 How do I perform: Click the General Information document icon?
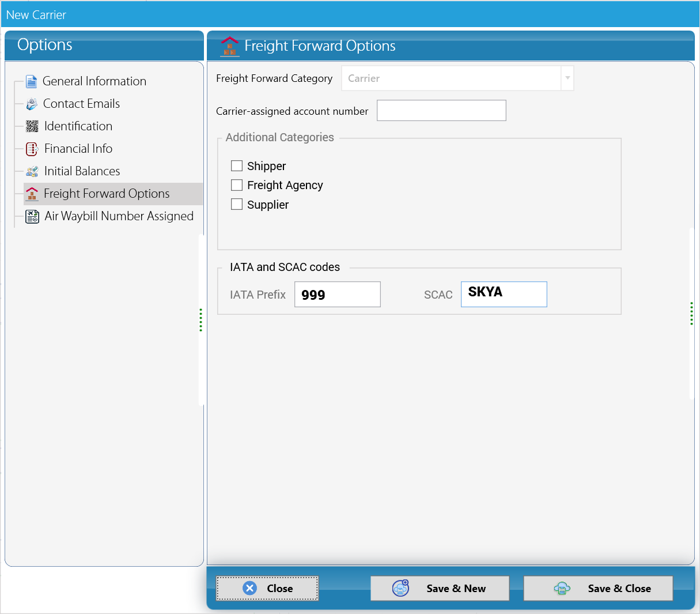pyautogui.click(x=32, y=81)
